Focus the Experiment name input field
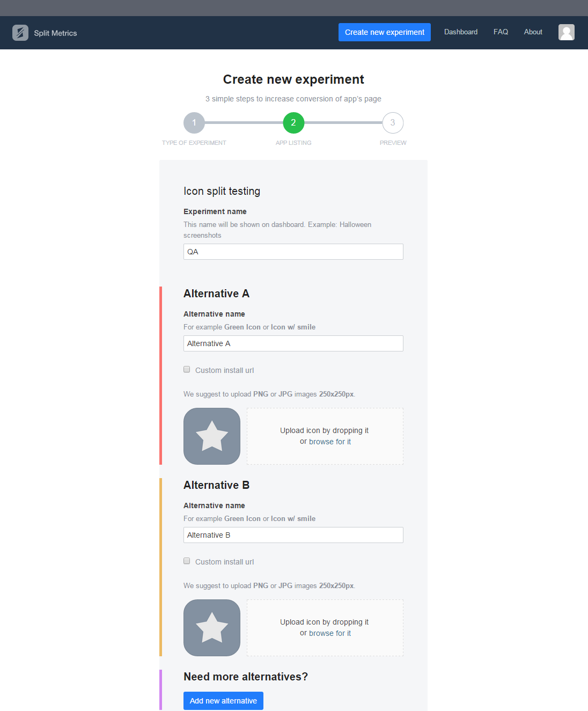Viewport: 588px width, 711px height. tap(293, 252)
